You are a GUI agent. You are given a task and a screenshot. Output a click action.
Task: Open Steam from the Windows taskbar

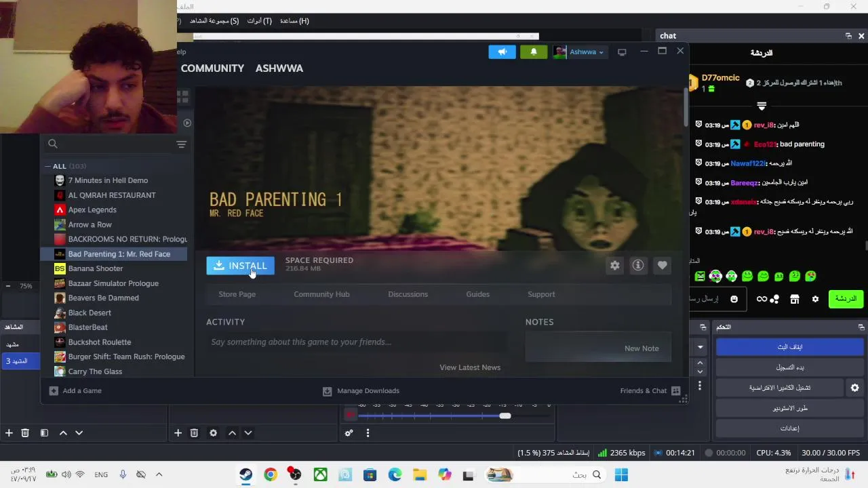(x=245, y=475)
